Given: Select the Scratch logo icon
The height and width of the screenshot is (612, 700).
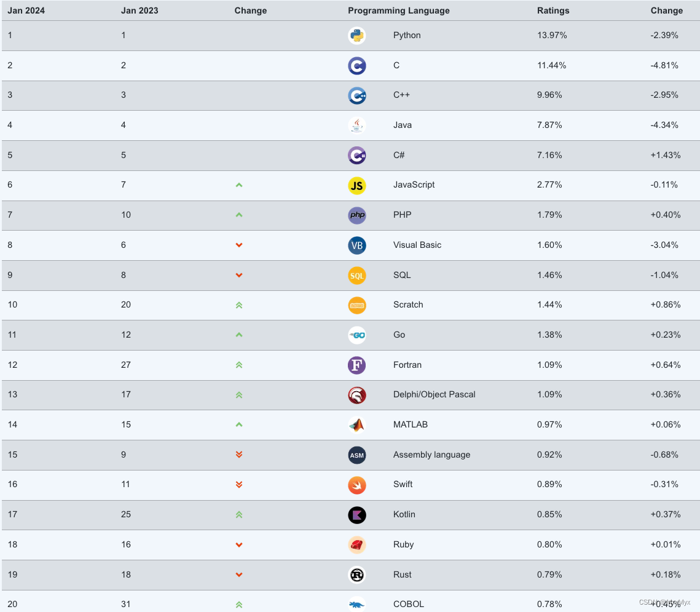Looking at the screenshot, I should coord(356,305).
